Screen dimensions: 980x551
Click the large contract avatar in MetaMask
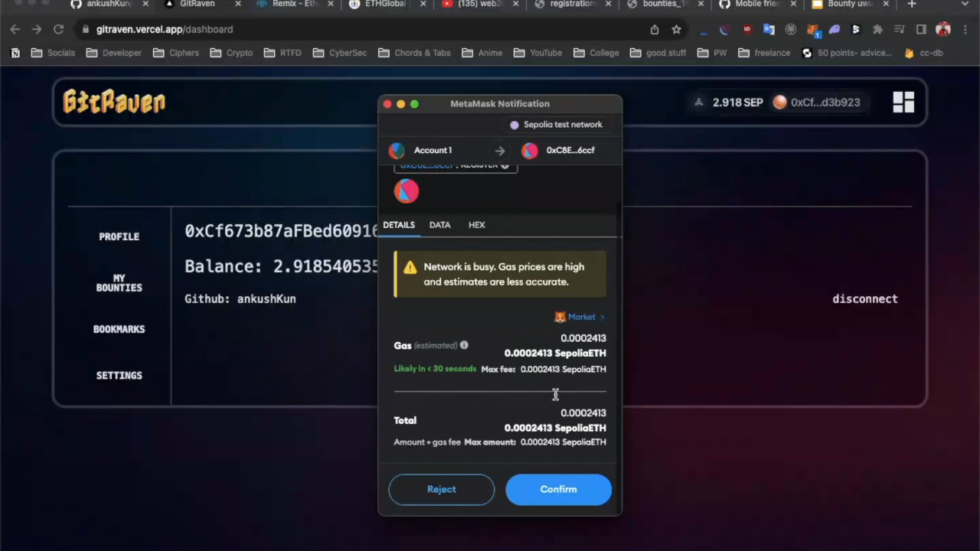coord(407,191)
